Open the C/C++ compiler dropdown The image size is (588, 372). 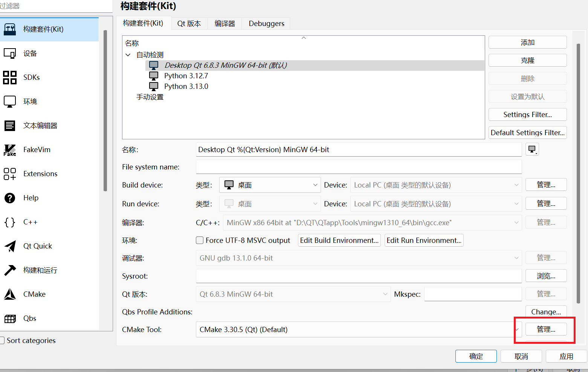373,223
